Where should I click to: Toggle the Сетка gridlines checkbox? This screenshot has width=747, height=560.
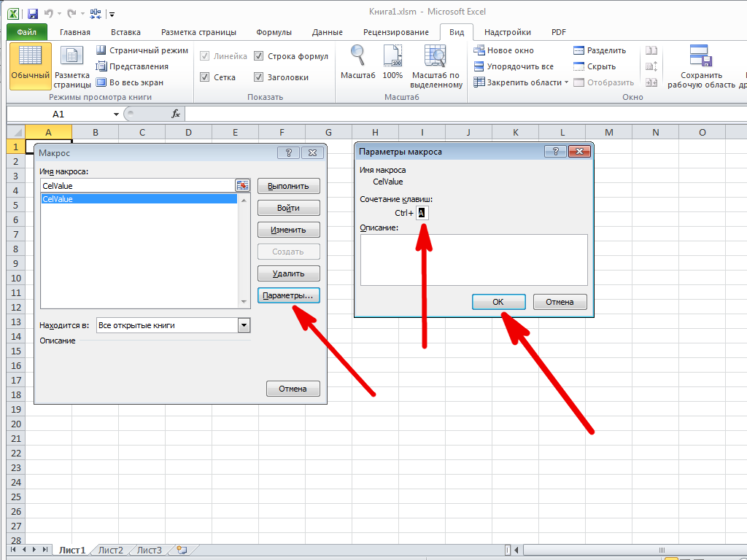[x=205, y=77]
